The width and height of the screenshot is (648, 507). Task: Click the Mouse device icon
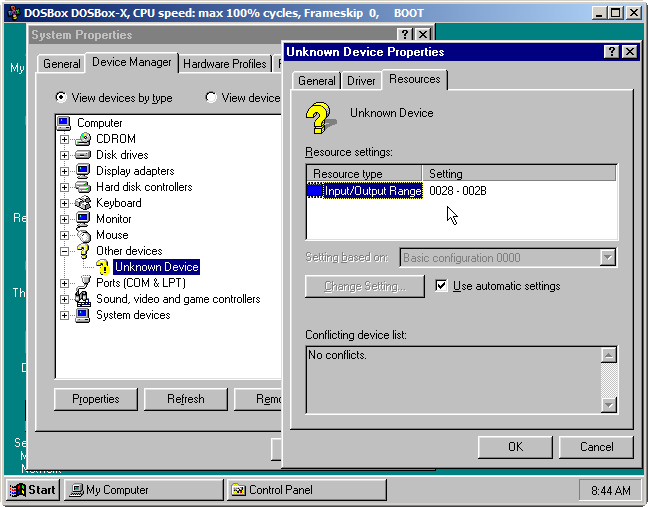click(83, 235)
